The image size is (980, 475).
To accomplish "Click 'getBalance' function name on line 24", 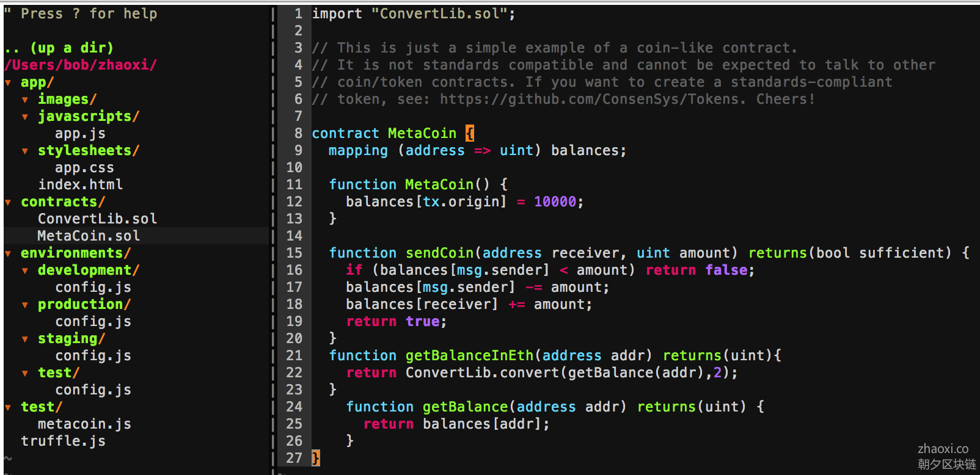I will coord(465,407).
